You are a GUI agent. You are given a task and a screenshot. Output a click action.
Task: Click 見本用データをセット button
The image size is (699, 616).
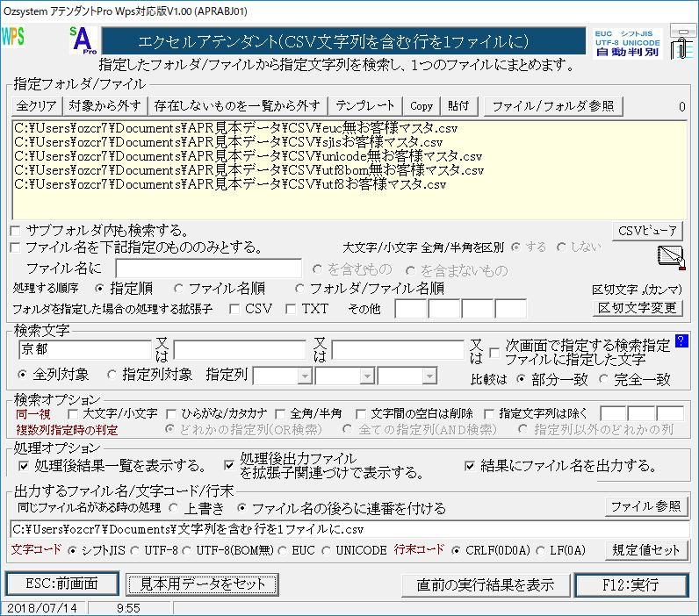(x=202, y=584)
